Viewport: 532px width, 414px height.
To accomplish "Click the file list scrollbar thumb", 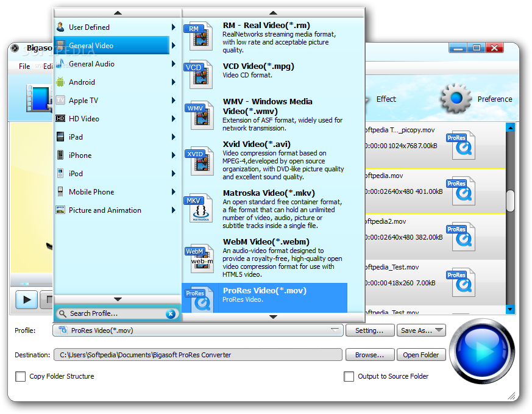I will [x=510, y=201].
